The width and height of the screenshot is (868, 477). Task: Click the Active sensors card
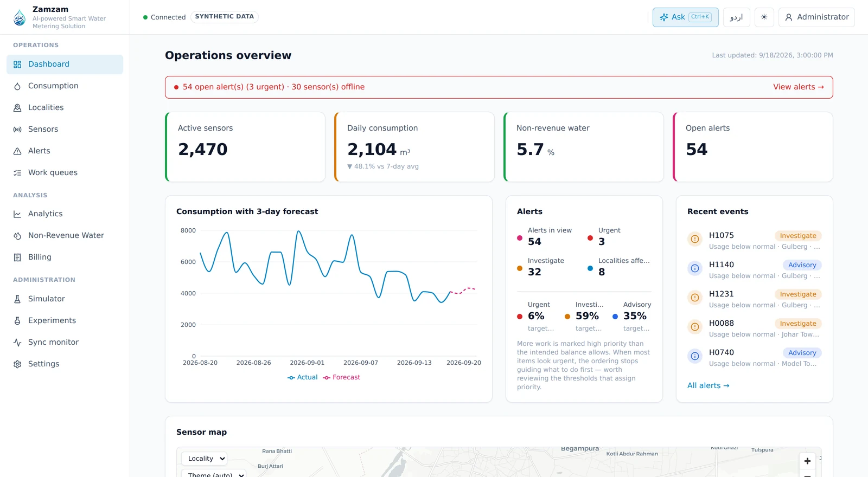tap(245, 147)
